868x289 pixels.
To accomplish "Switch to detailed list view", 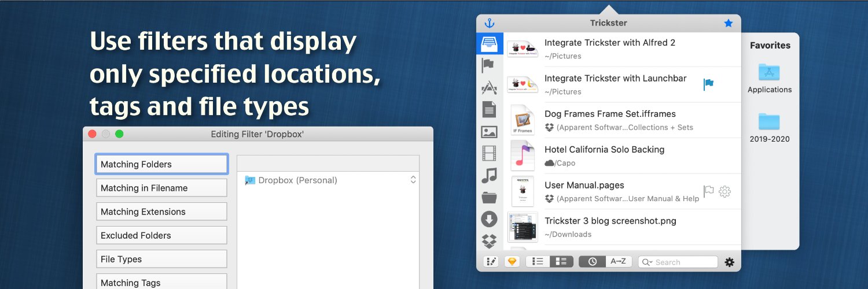I will (561, 261).
